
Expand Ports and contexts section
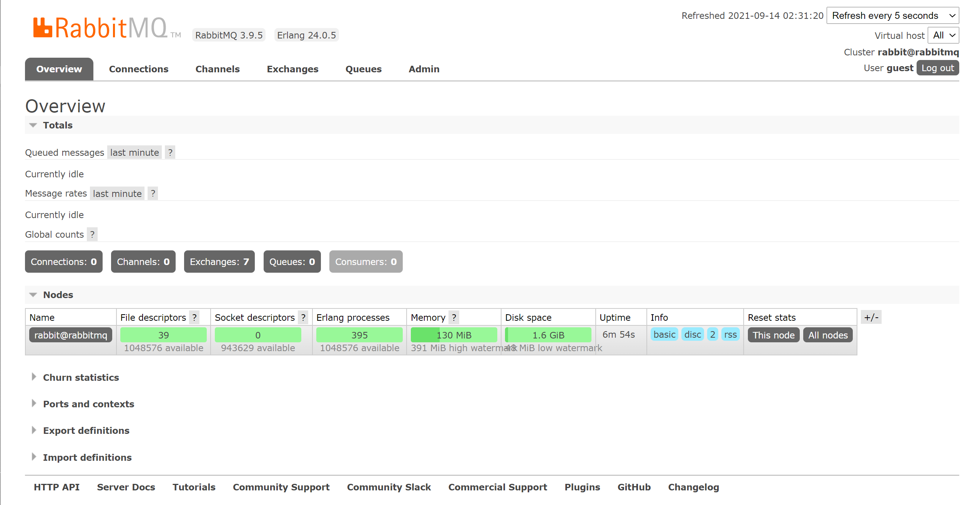tap(88, 404)
